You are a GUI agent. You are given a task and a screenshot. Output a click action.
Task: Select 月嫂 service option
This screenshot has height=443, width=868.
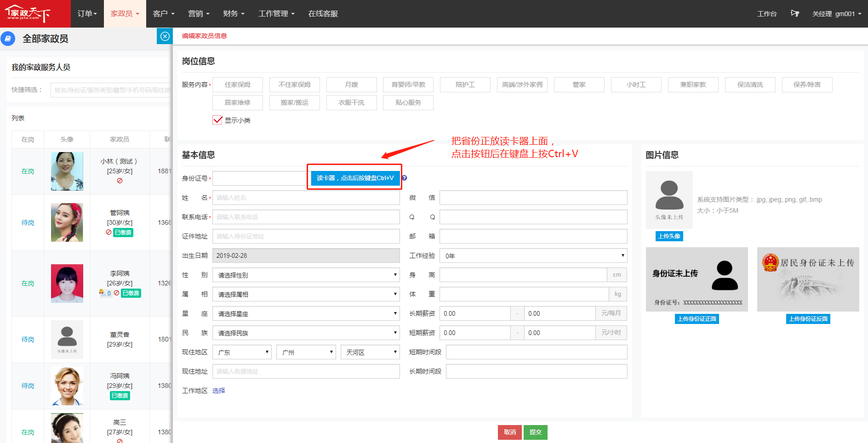pos(352,85)
